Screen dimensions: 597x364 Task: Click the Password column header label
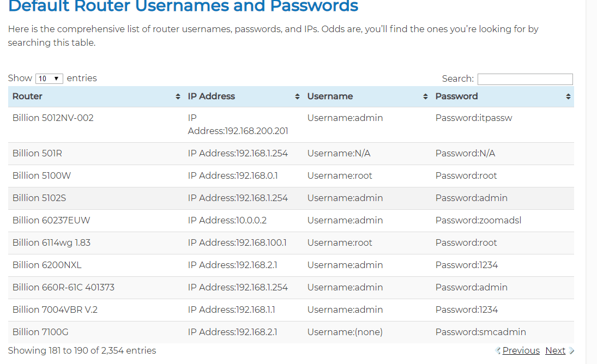(x=456, y=96)
